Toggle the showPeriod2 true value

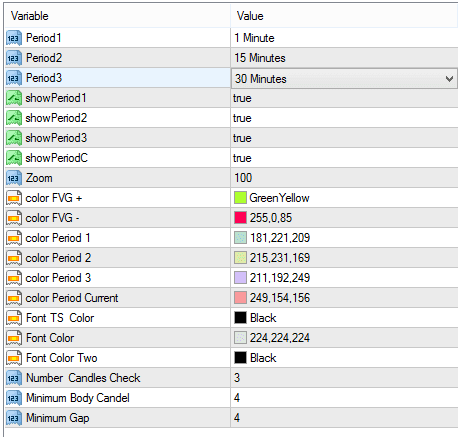point(242,118)
